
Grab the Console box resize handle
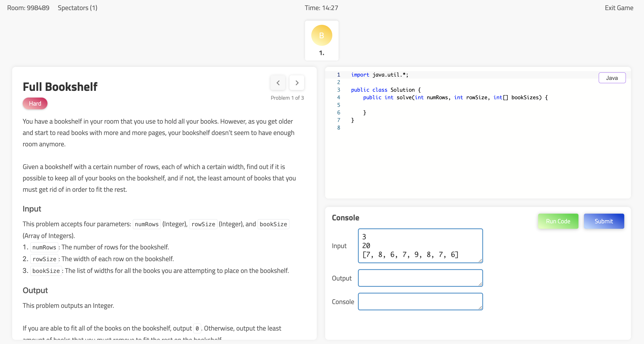480,307
